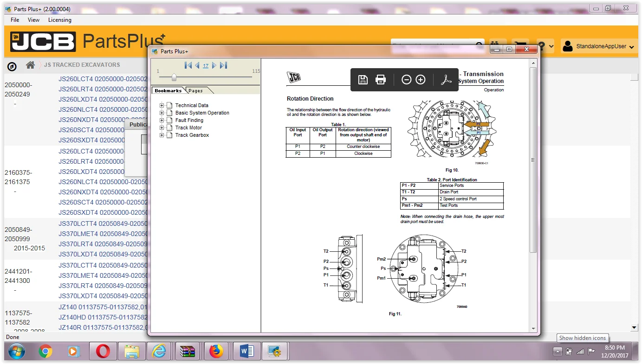Open the Track Motor bookmark
The width and height of the screenshot is (642, 364).
coord(188,128)
